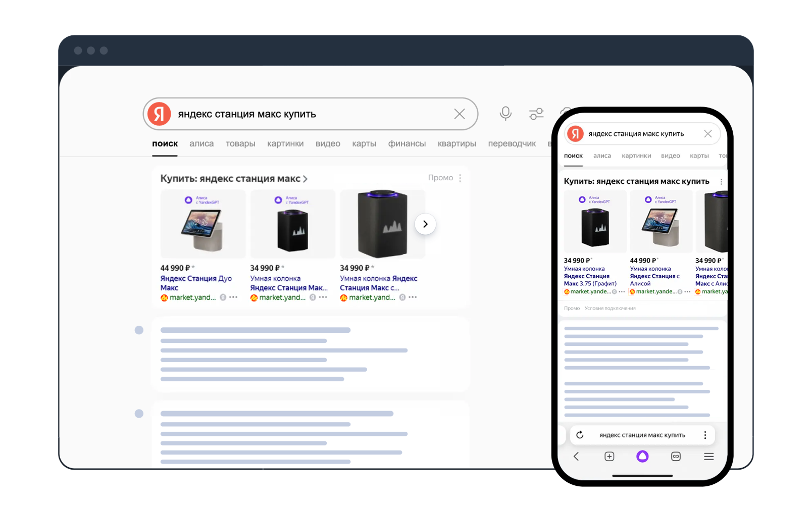Click the desktop search input field
The height and width of the screenshot is (505, 812).
click(x=311, y=114)
